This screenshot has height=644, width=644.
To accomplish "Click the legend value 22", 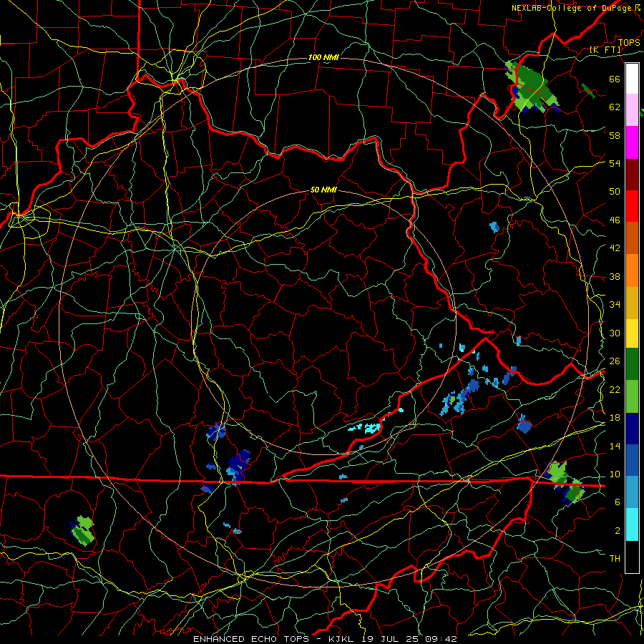I will (x=615, y=389).
